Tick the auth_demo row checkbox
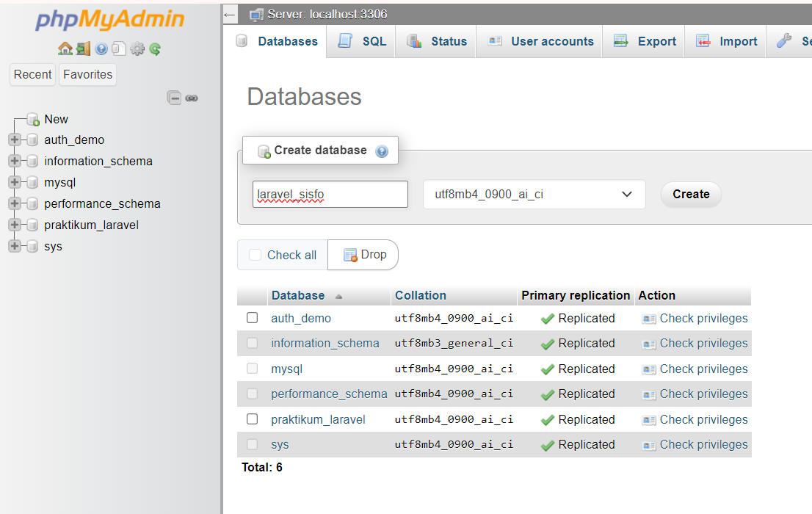Viewport: 812px width, 514px height. 253,318
